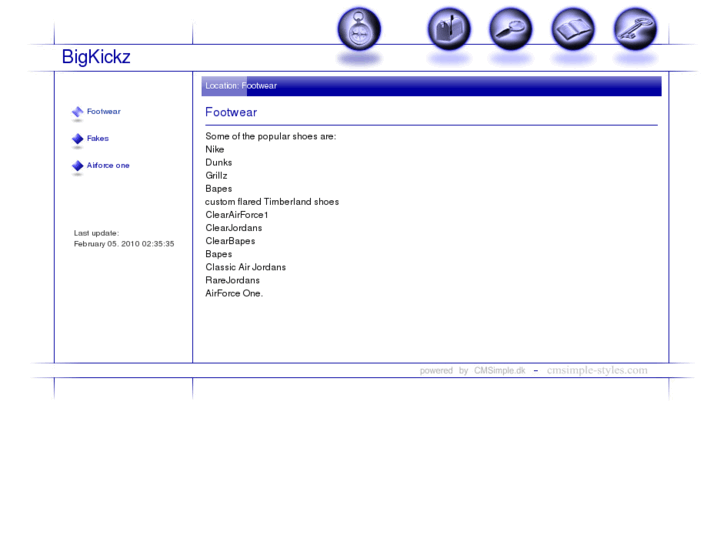727x545 pixels.
Task: Click the diamond bullet beside Fakes
Action: click(x=77, y=139)
